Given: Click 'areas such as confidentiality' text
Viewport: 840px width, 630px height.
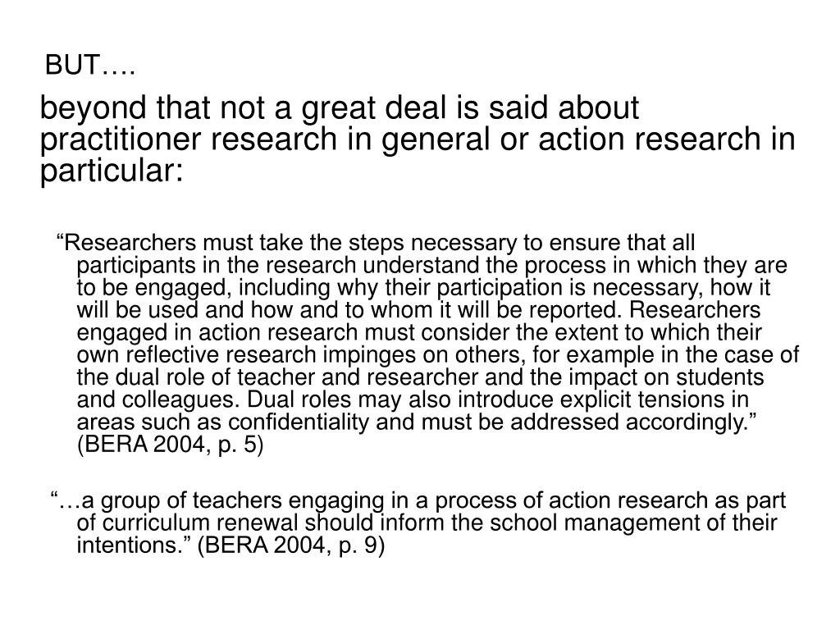Looking at the screenshot, I should (223, 423).
